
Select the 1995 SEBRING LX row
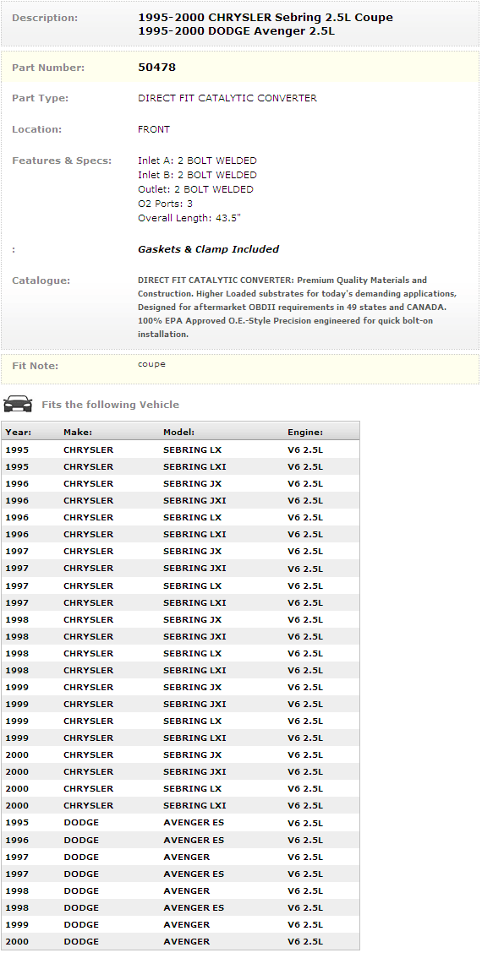pyautogui.click(x=180, y=449)
